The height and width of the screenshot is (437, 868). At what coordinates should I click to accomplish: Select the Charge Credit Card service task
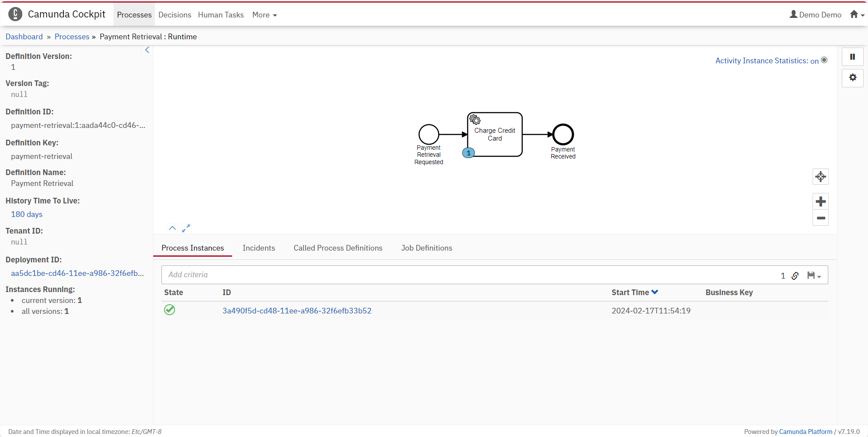click(x=495, y=134)
